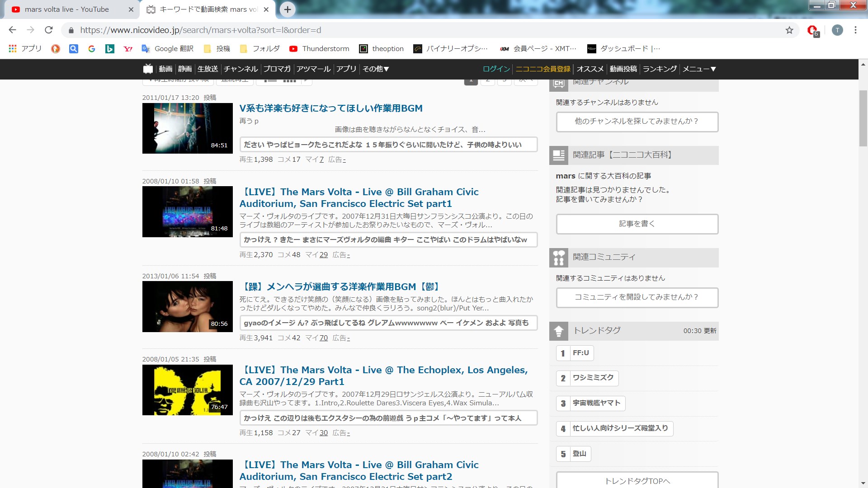Open the Chrome three-dot menu
The image size is (868, 488).
855,30
